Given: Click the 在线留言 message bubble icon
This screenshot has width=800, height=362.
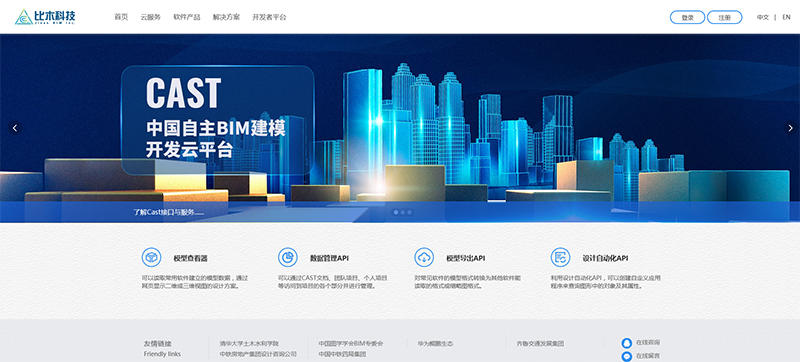Looking at the screenshot, I should click(627, 356).
